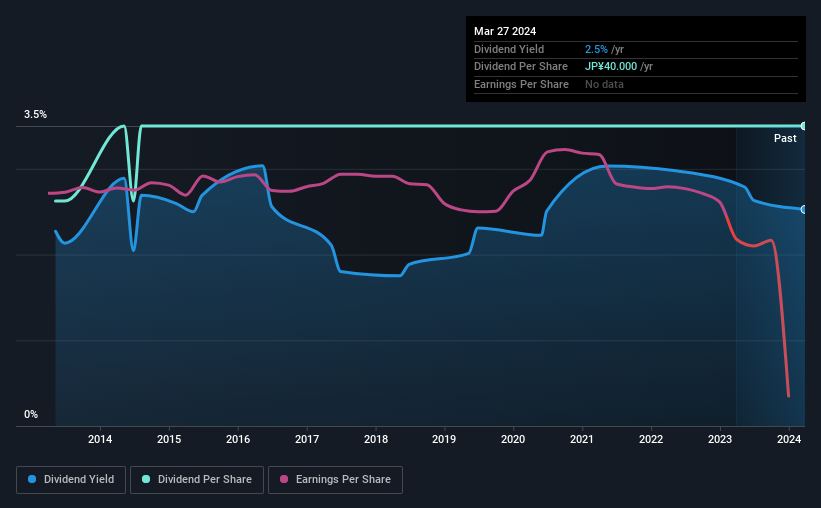Toggle the Dividend Per Share legend button
Viewport: 821px width, 508px height.
click(x=197, y=480)
